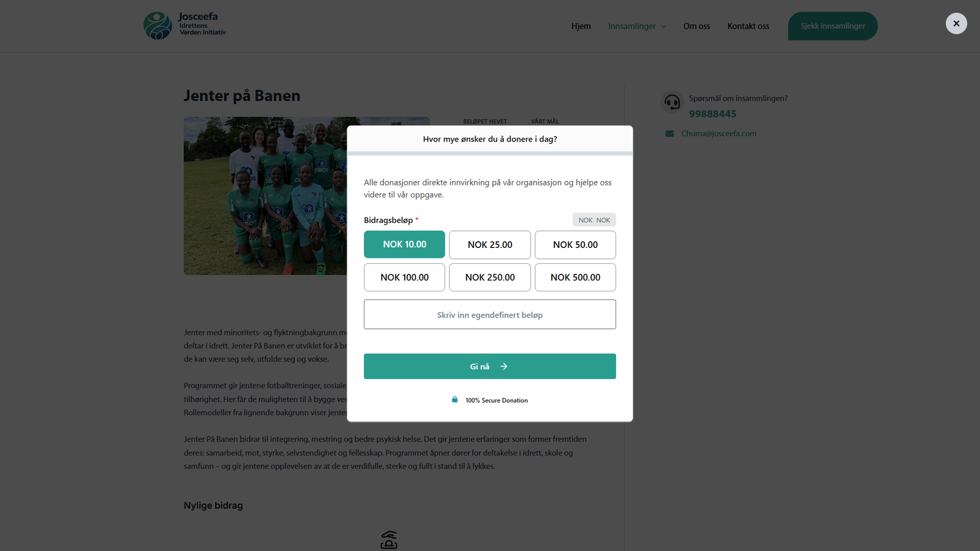Close the donation popup with the X

click(956, 24)
